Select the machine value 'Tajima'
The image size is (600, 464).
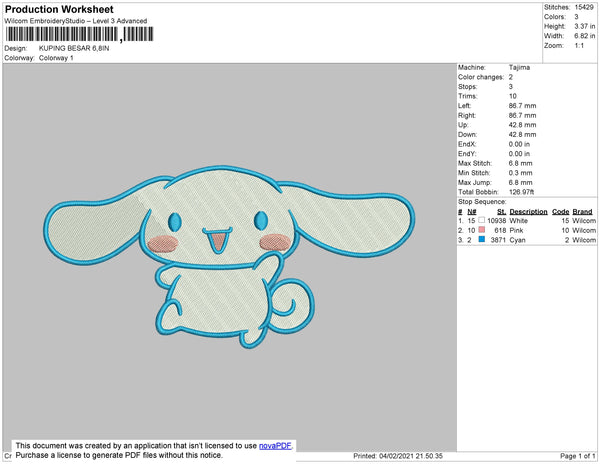coord(519,67)
